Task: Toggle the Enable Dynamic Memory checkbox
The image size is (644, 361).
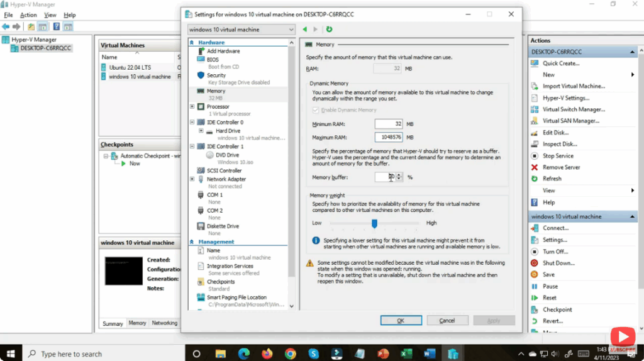Action: coord(316,110)
